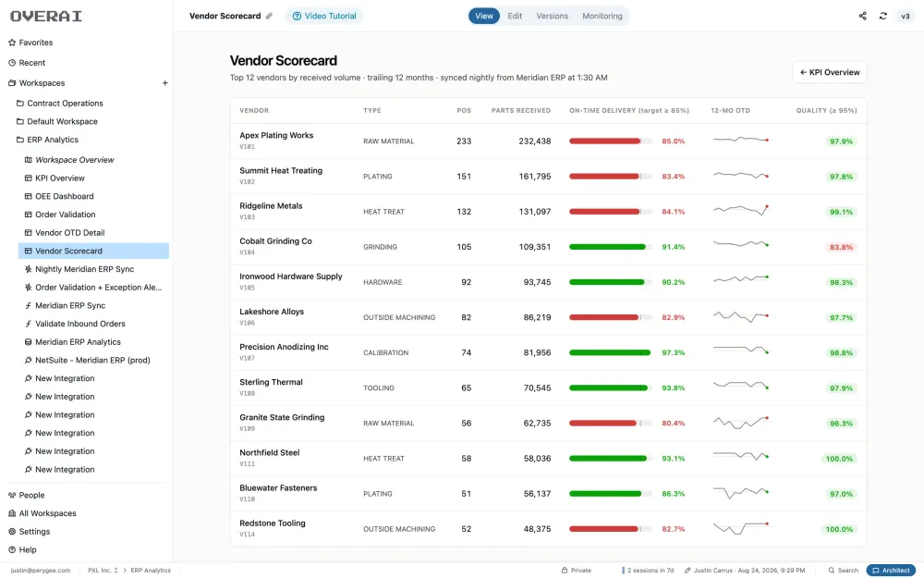
Task: Click the Granite State Grinding vendor name
Action: point(282,418)
